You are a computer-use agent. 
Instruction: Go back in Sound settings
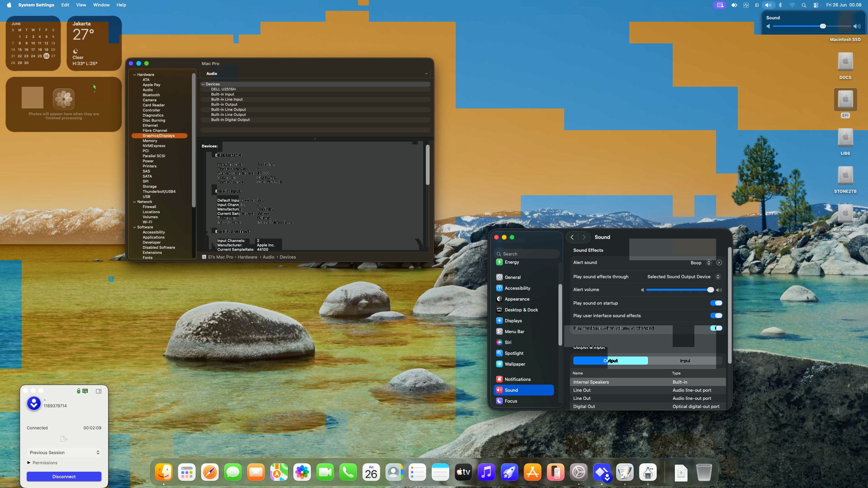tap(572, 237)
